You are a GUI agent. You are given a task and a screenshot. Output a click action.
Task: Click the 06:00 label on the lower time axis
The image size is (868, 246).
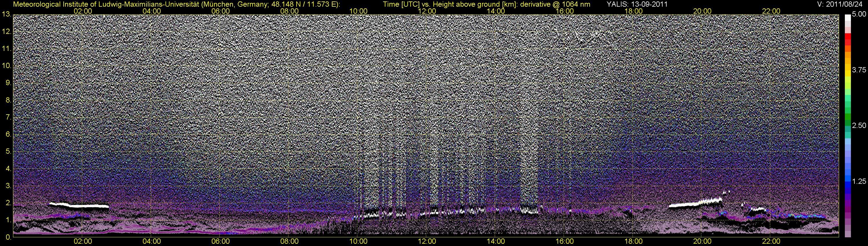tap(220, 241)
